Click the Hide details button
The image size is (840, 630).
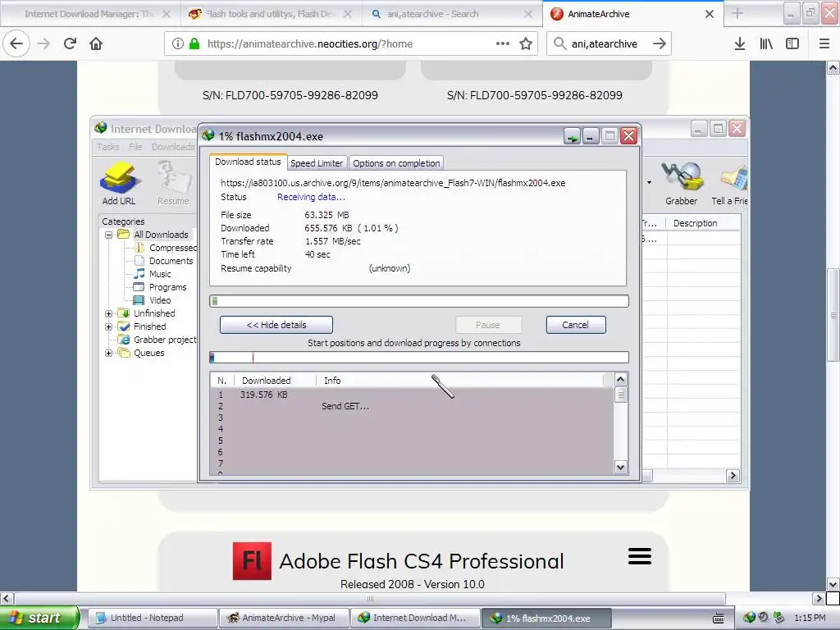pos(276,325)
